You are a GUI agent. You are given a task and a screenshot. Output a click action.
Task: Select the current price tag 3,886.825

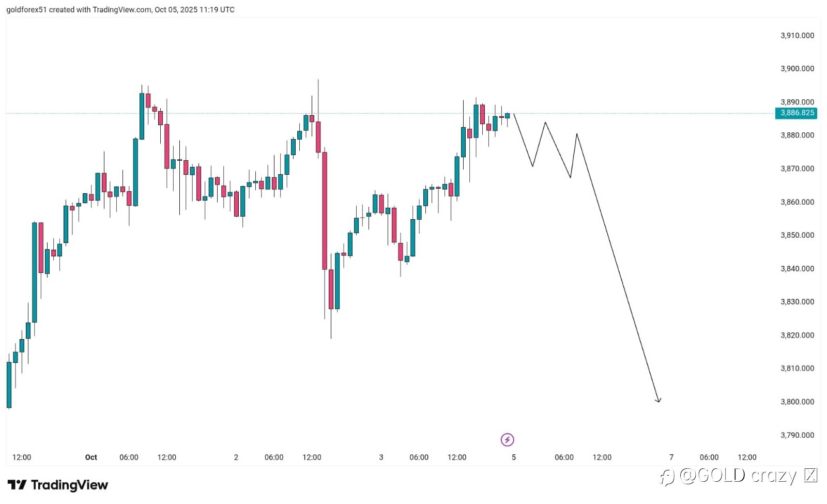click(797, 113)
